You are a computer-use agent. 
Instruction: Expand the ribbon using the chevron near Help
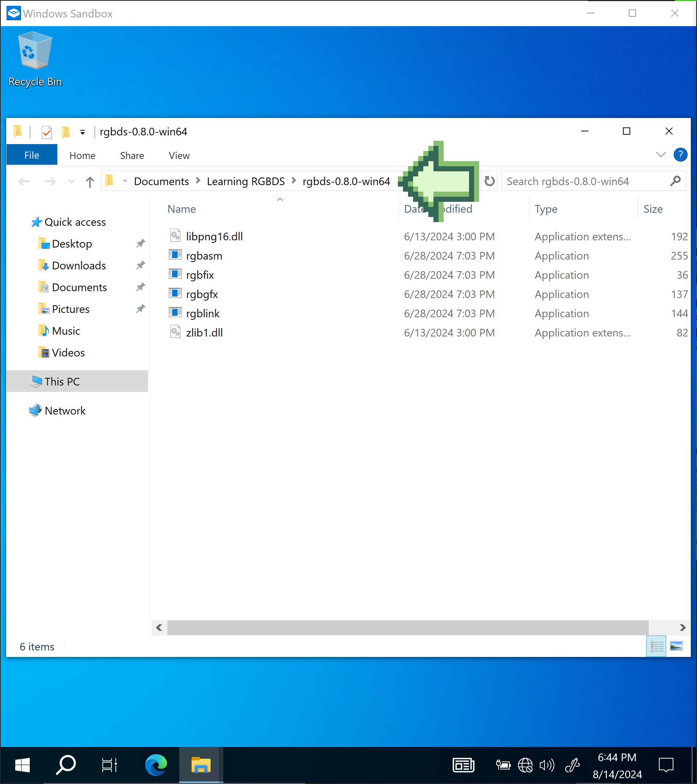pos(661,155)
